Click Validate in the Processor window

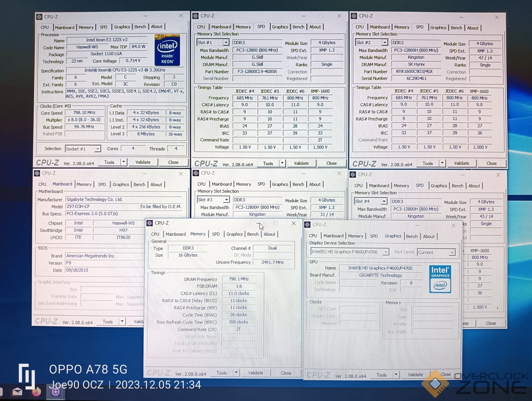[143, 162]
